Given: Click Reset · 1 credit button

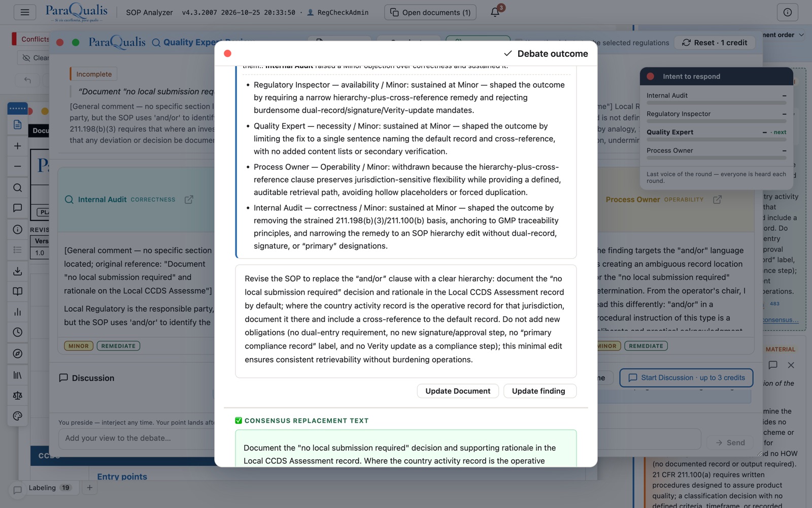Looking at the screenshot, I should point(714,43).
